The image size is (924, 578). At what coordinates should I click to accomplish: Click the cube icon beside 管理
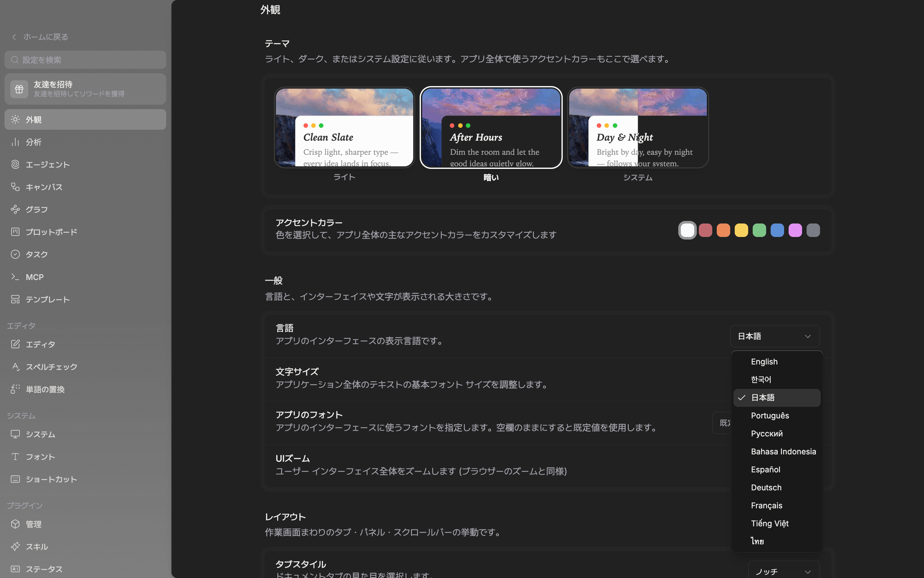[x=15, y=524]
